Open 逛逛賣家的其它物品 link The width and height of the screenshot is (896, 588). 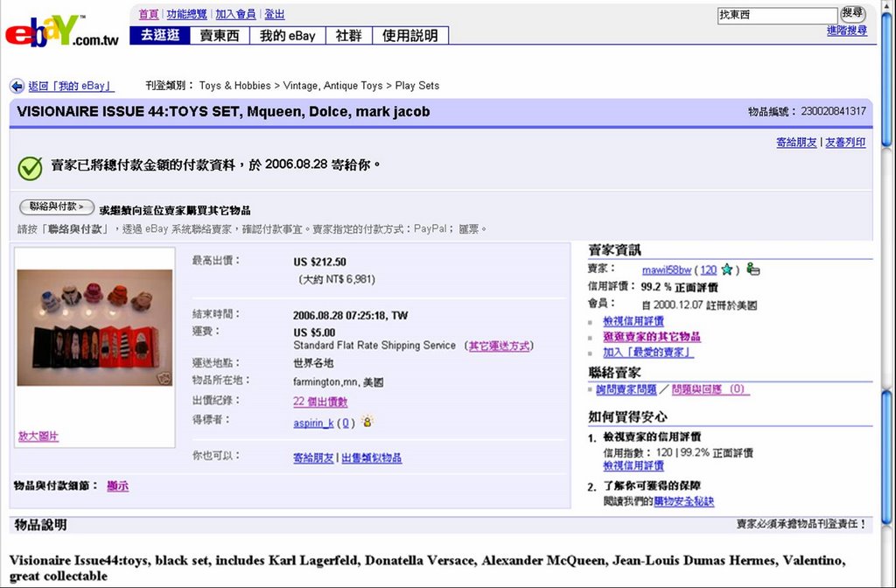point(651,337)
